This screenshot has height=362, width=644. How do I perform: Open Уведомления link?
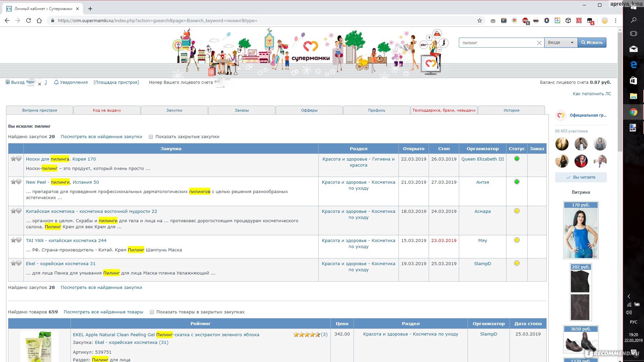(74, 82)
